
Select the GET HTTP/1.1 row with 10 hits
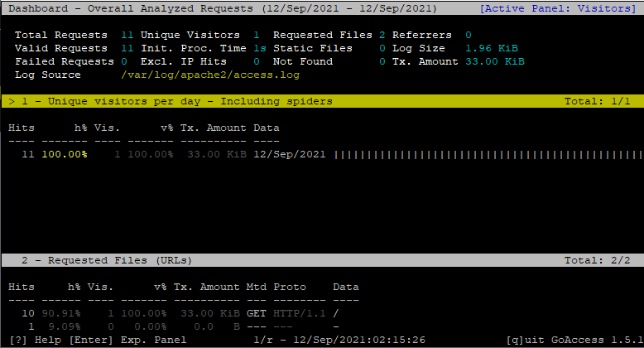[x=166, y=314]
